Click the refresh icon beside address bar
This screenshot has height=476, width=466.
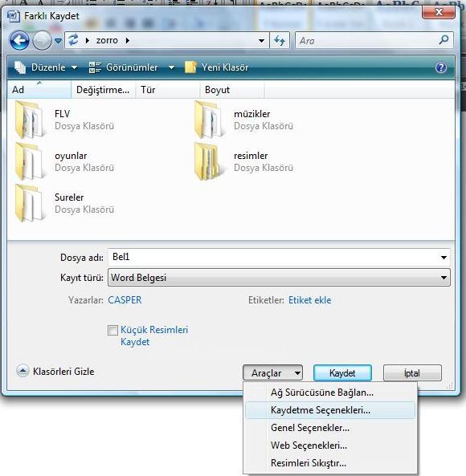pos(280,40)
